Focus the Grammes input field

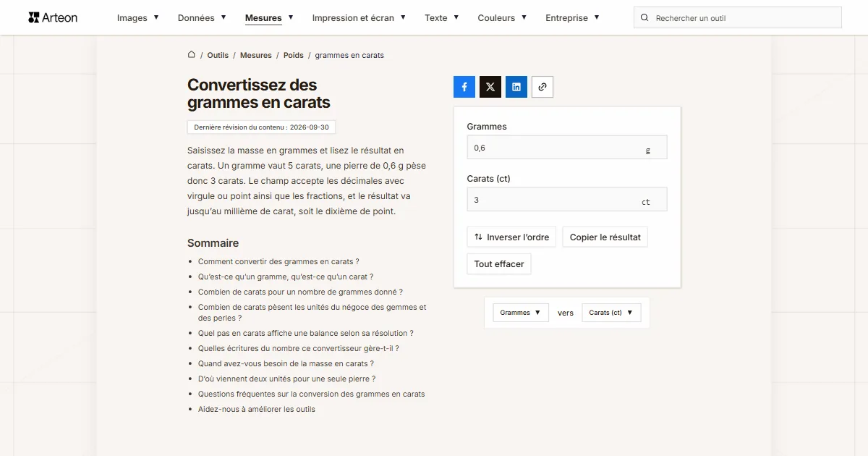click(x=567, y=147)
